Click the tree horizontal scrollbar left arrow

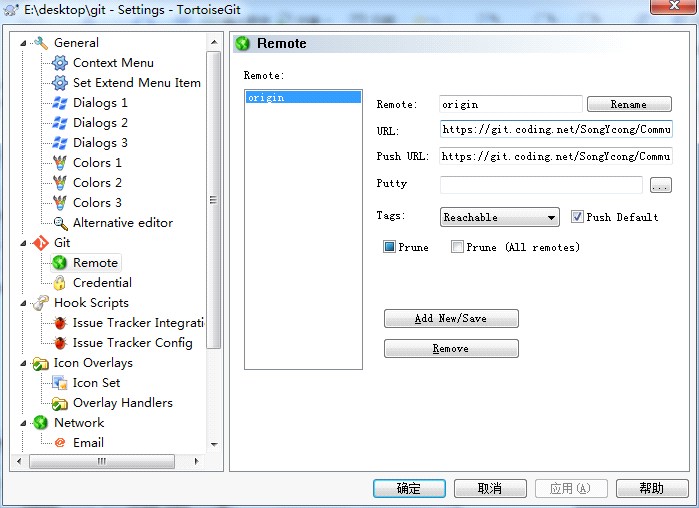[x=19, y=461]
